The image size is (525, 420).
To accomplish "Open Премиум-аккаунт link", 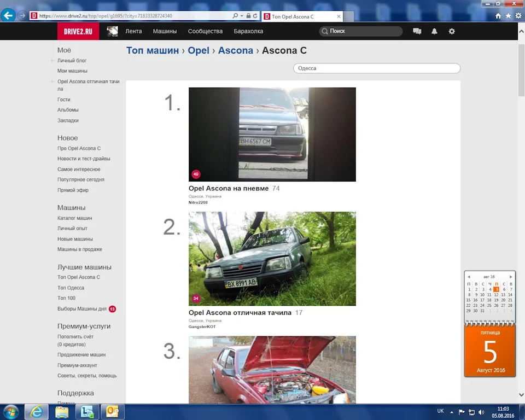I will tap(77, 365).
